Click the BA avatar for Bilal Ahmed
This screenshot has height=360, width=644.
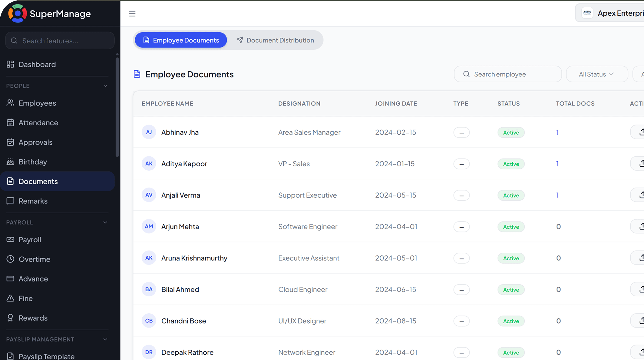click(149, 289)
